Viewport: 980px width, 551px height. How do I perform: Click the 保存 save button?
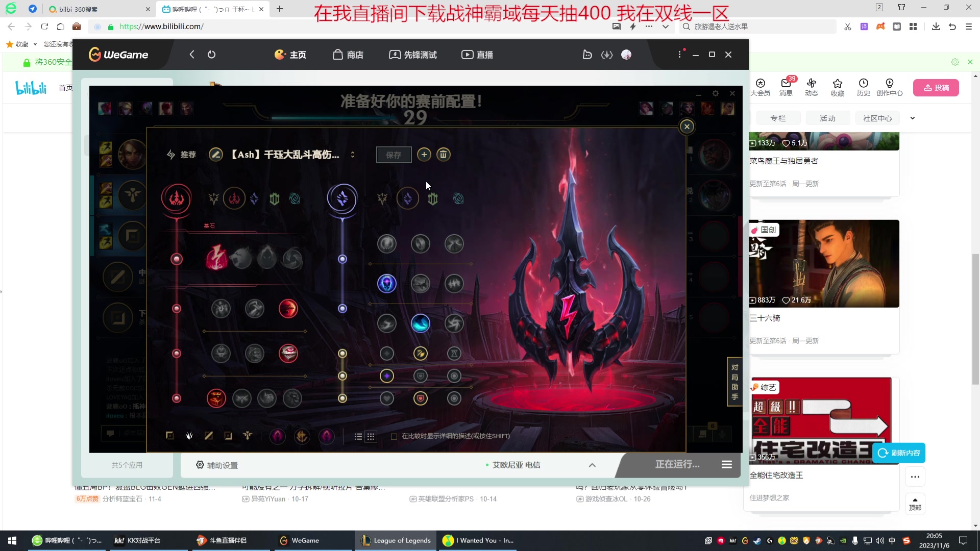394,155
